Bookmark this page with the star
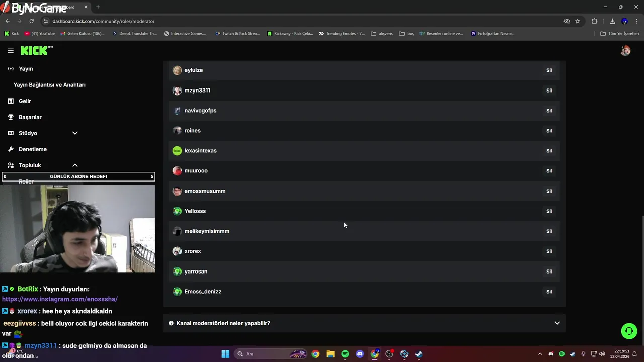Viewport: 644px width, 362px height. (578, 21)
